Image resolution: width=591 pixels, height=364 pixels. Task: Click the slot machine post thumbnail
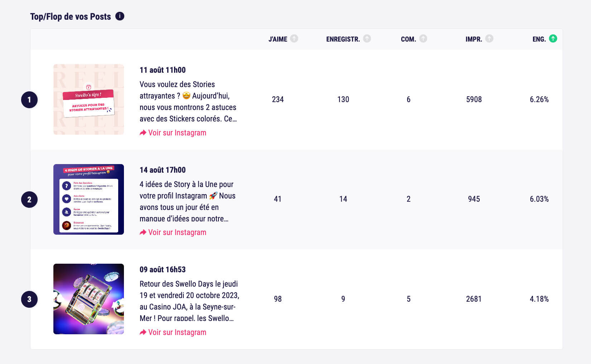click(x=88, y=299)
